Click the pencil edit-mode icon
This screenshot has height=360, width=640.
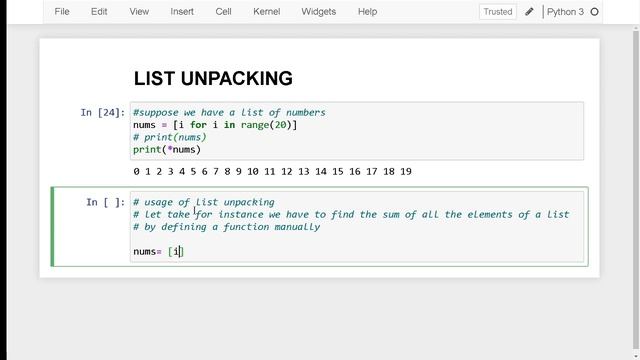[529, 11]
